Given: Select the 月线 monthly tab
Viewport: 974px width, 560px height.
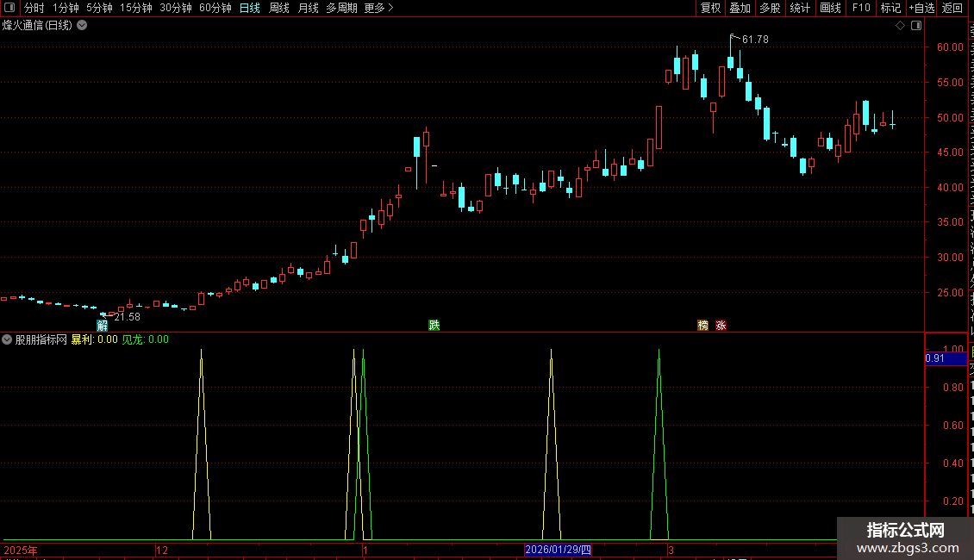Looking at the screenshot, I should coord(308,8).
